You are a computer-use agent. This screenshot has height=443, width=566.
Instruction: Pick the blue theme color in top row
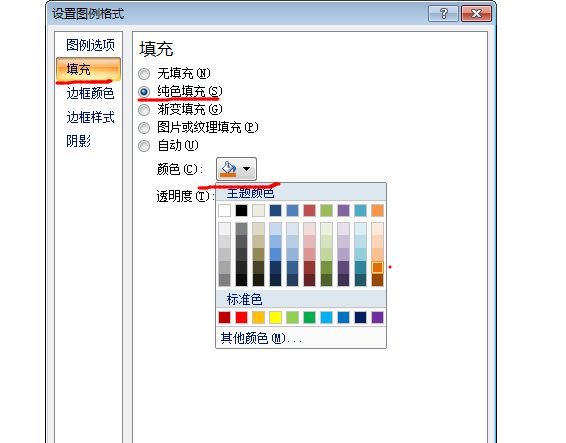292,210
